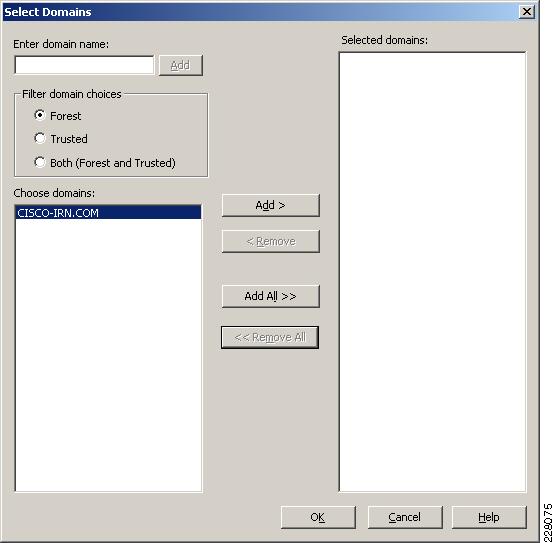Click the Filter domain choices group label
553x543 pixels.
tap(72, 94)
